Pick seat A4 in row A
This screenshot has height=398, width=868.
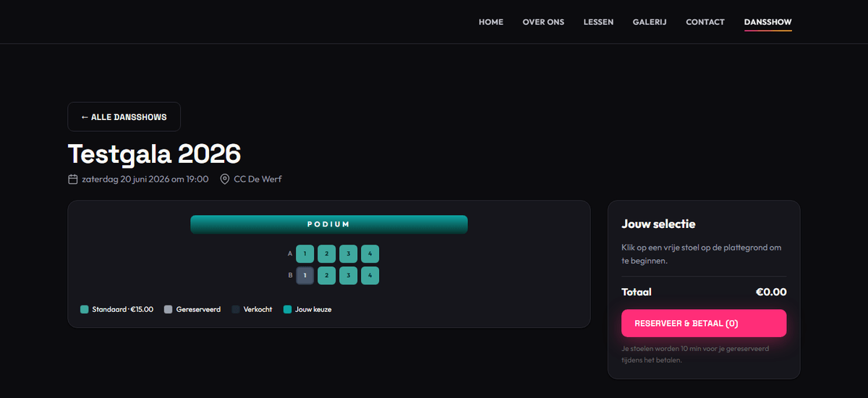coord(370,254)
